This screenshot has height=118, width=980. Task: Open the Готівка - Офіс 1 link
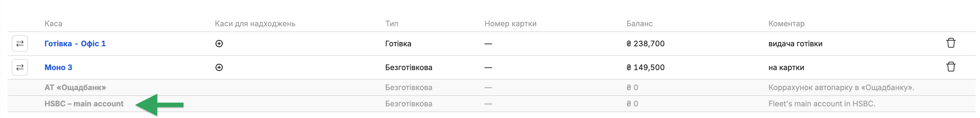tap(75, 44)
